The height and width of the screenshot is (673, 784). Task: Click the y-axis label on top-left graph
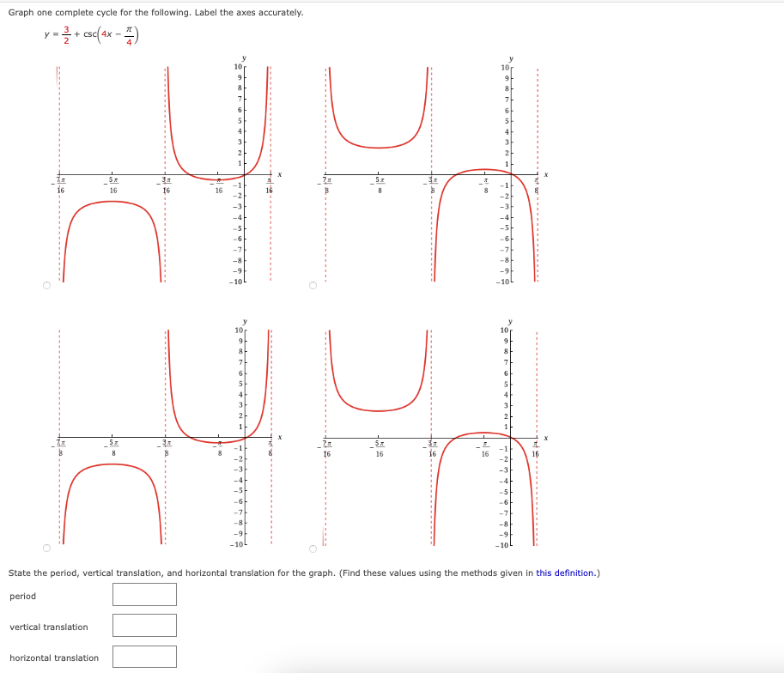[x=245, y=58]
